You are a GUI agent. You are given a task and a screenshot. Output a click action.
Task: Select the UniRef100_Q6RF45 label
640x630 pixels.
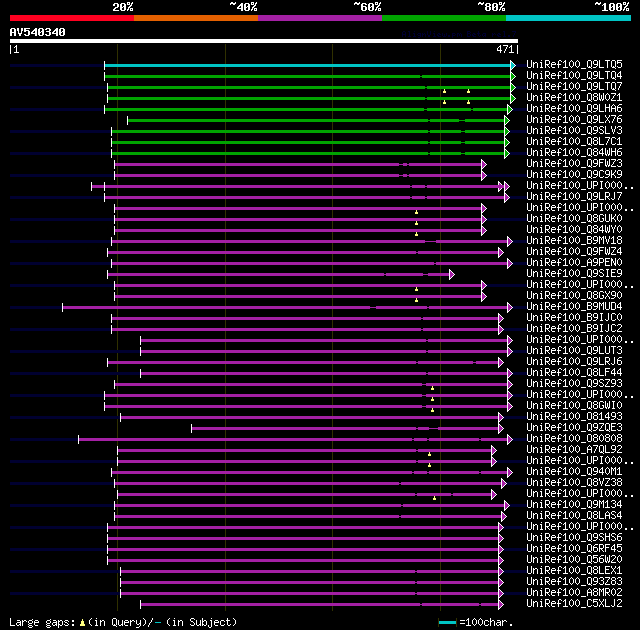[574, 549]
